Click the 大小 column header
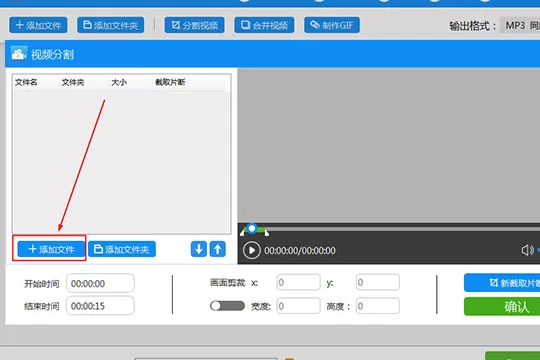 tap(119, 82)
